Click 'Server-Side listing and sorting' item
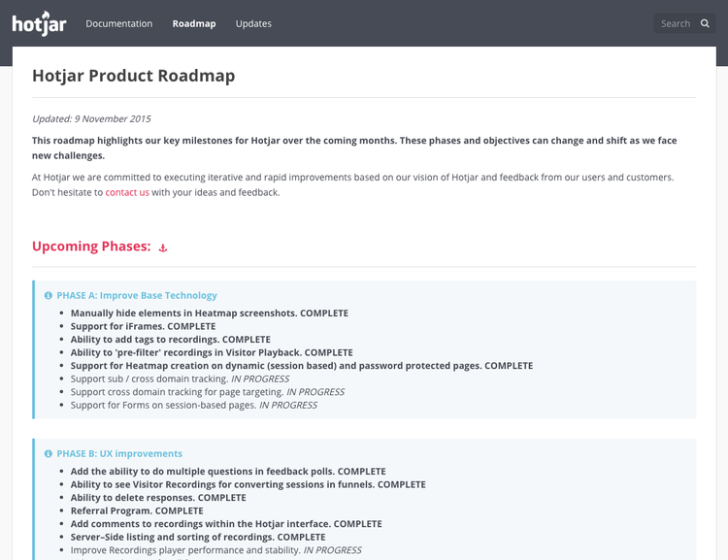 coord(198,538)
